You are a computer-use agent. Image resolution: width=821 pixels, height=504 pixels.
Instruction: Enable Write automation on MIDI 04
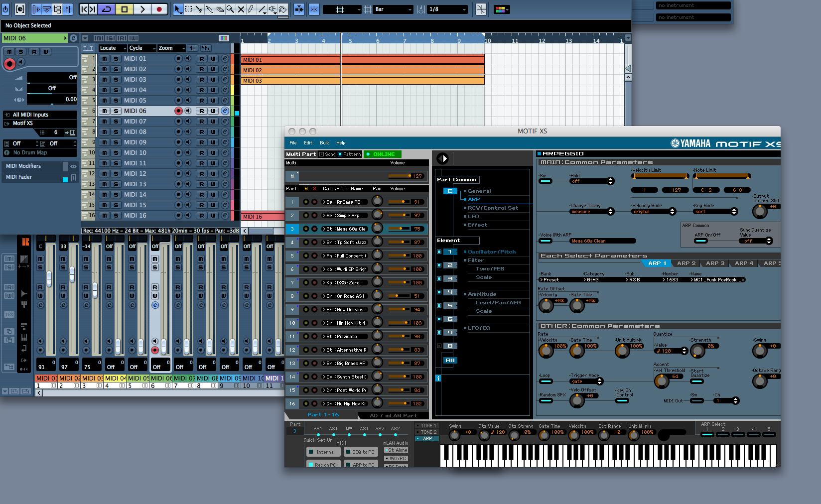pyautogui.click(x=213, y=90)
